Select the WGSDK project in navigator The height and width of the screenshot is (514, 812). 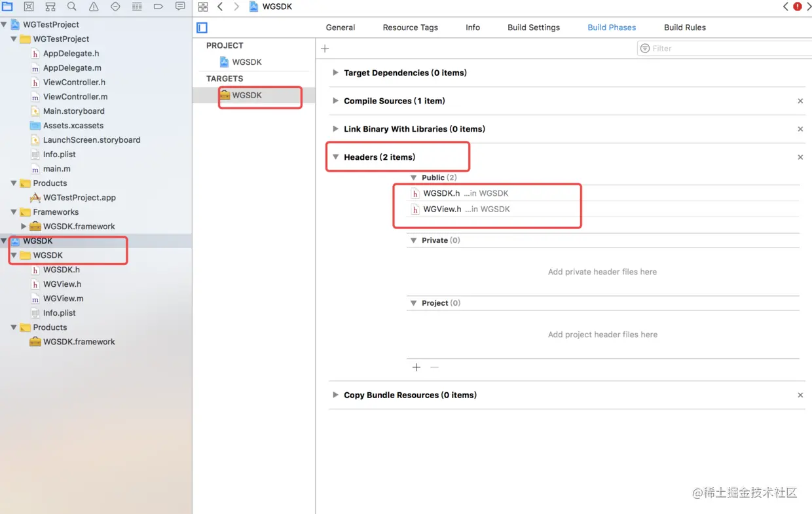pyautogui.click(x=37, y=241)
